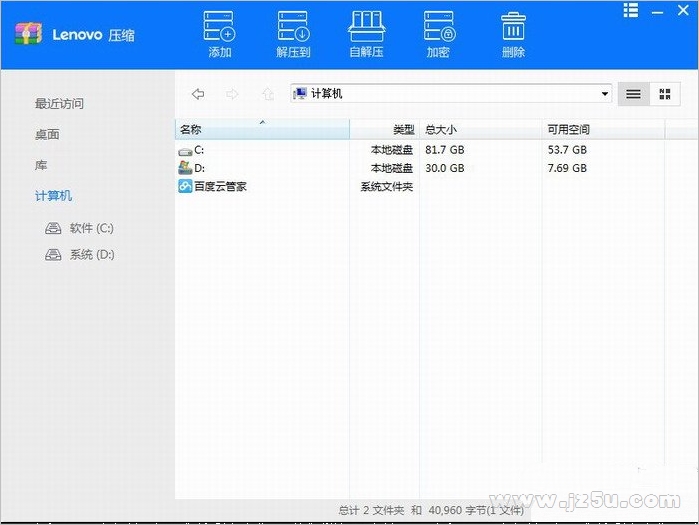This screenshot has width=699, height=525.
Task: Go up one folder level
Action: pyautogui.click(x=268, y=94)
